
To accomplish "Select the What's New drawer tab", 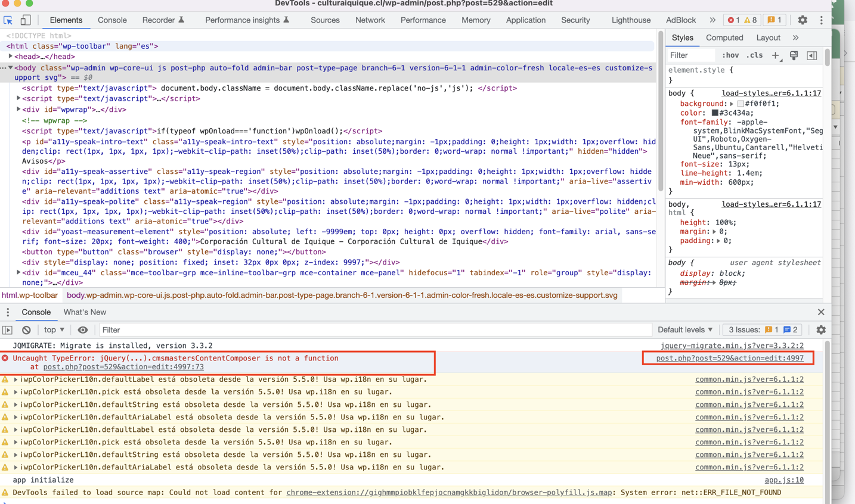I will [85, 312].
